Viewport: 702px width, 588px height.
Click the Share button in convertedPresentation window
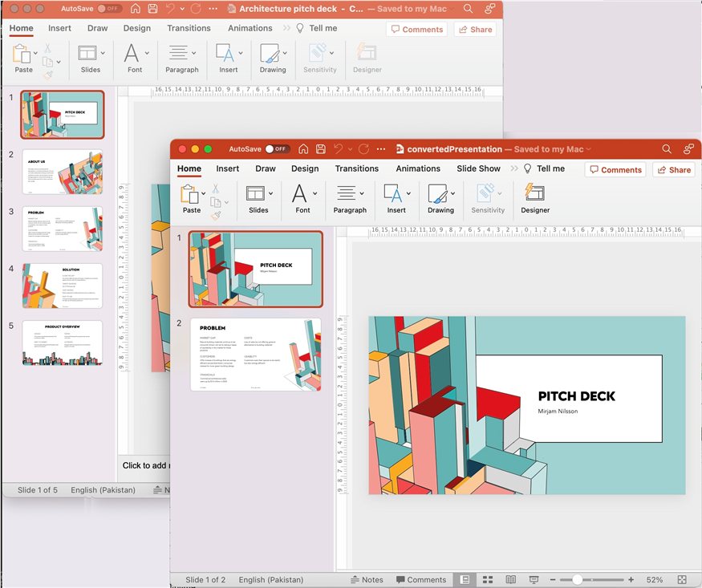coord(673,169)
